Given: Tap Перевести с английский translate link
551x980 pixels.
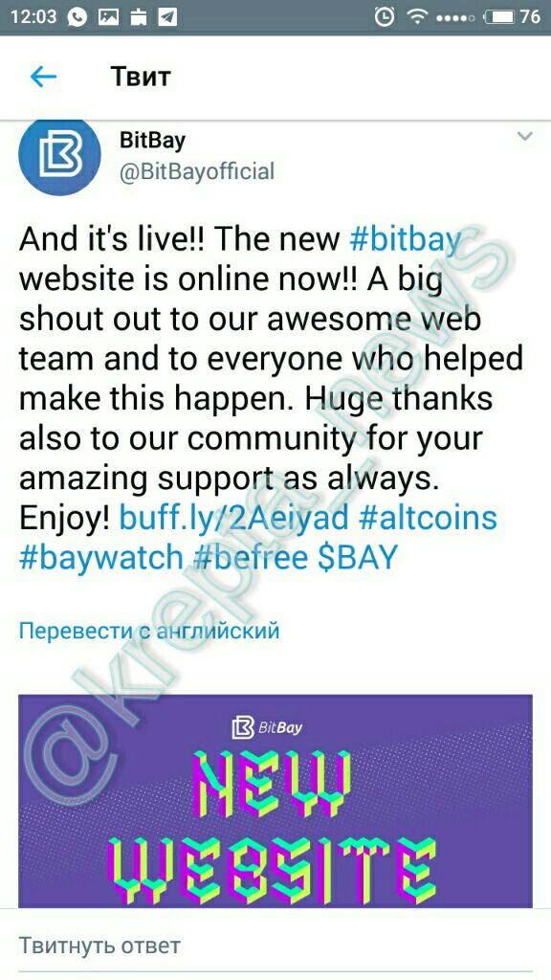Looking at the screenshot, I should coord(149,631).
